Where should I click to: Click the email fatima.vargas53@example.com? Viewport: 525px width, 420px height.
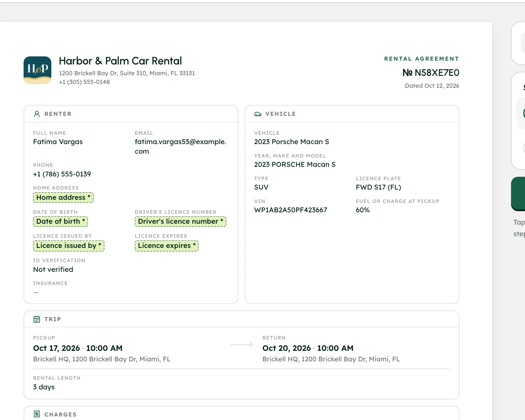[181, 146]
